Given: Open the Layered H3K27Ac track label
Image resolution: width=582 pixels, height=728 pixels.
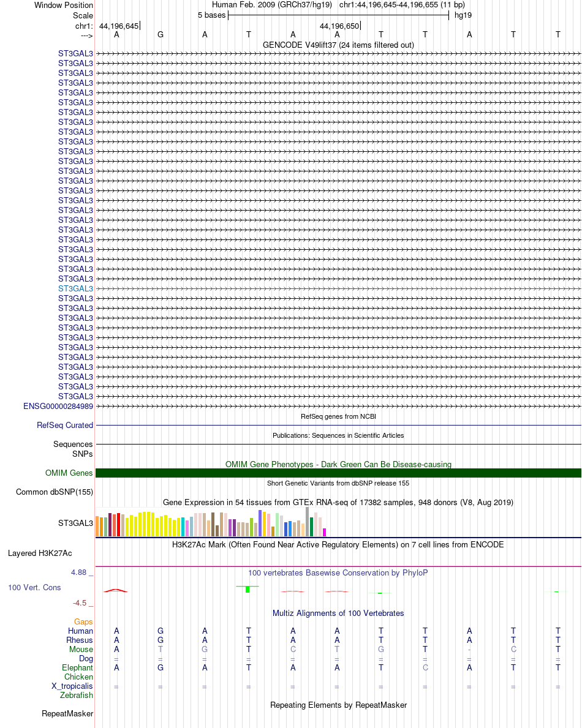Looking at the screenshot, I should (40, 554).
